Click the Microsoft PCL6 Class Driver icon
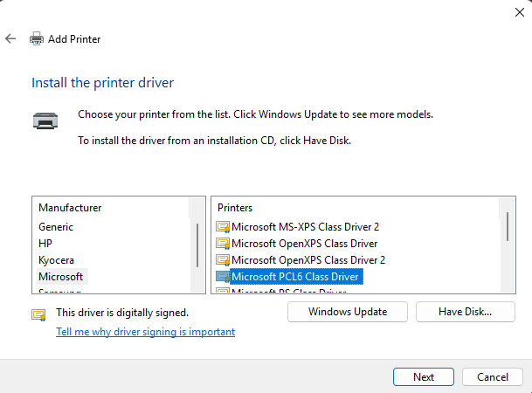The height and width of the screenshot is (393, 532). (x=223, y=277)
